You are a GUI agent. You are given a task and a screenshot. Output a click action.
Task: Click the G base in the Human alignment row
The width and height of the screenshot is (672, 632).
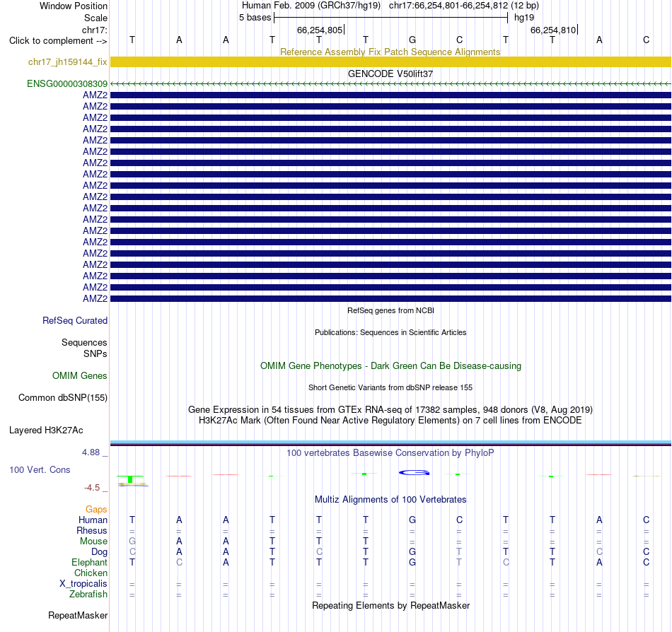[x=412, y=520]
